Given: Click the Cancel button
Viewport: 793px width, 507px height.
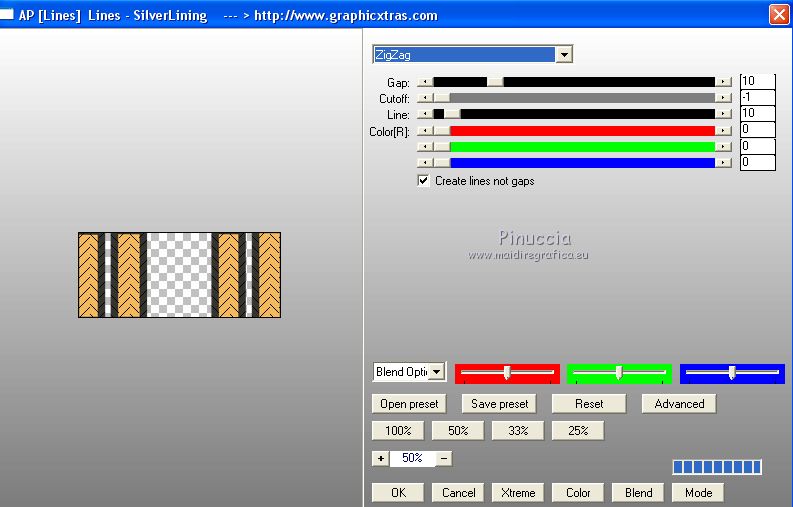Looking at the screenshot, I should pyautogui.click(x=458, y=493).
